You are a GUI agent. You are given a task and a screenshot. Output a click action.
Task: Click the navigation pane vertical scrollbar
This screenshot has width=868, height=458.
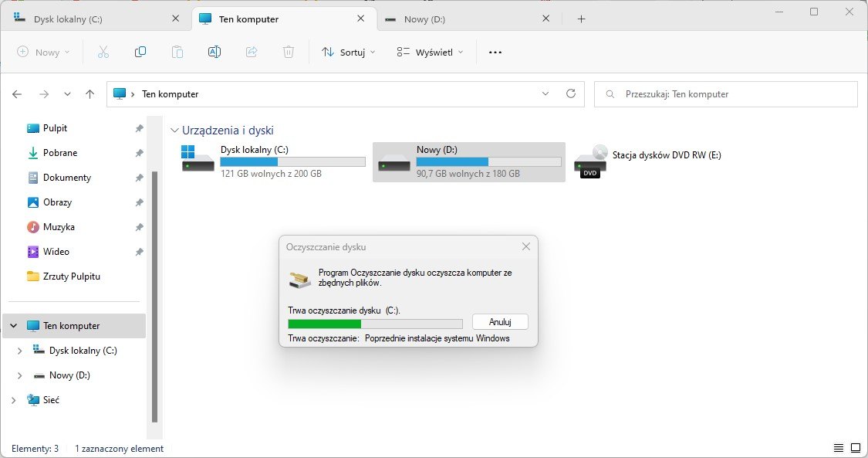(x=154, y=297)
